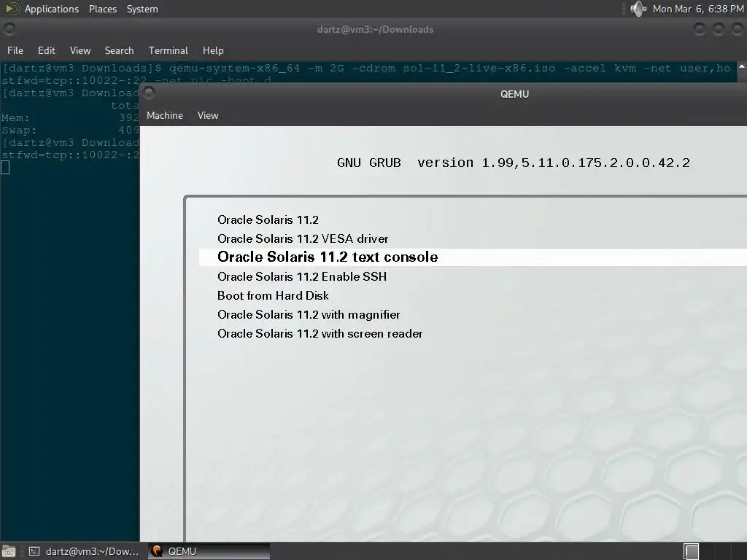Open the System menu
Image resolution: width=747 pixels, height=560 pixels.
point(142,9)
